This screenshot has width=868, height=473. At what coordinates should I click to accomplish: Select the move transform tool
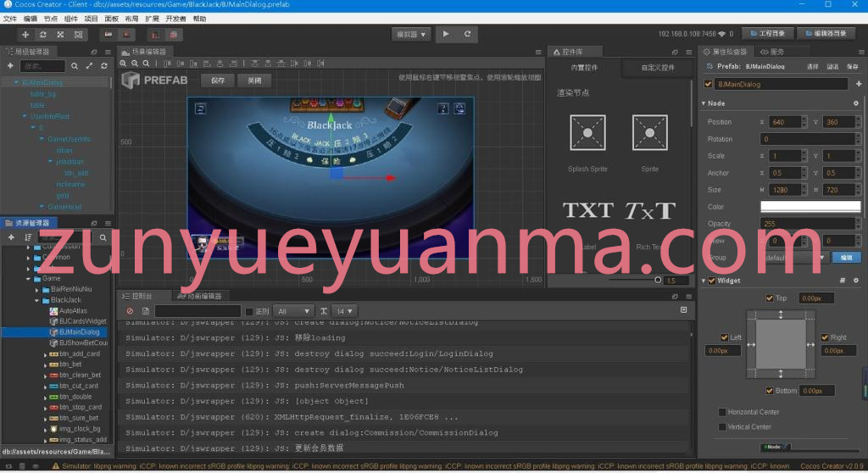coord(25,35)
